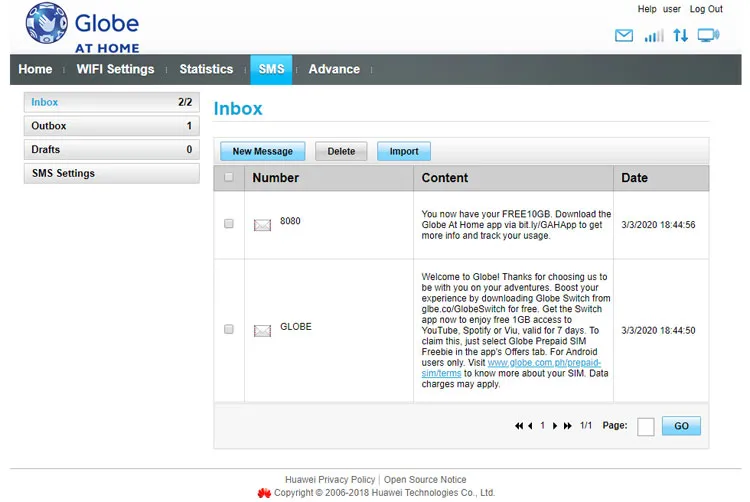Screen dimensions: 750x502
Task: Open the Help link
Action: 647,9
